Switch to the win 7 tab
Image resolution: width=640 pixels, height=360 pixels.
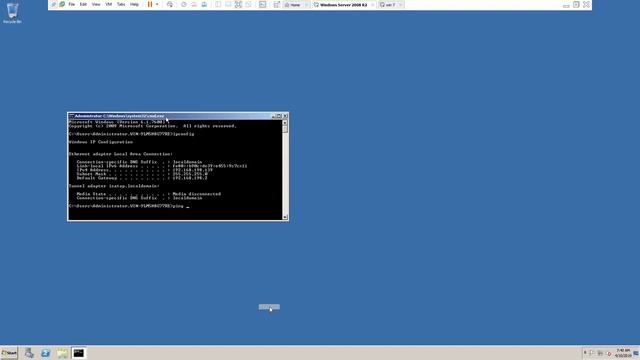[390, 4]
